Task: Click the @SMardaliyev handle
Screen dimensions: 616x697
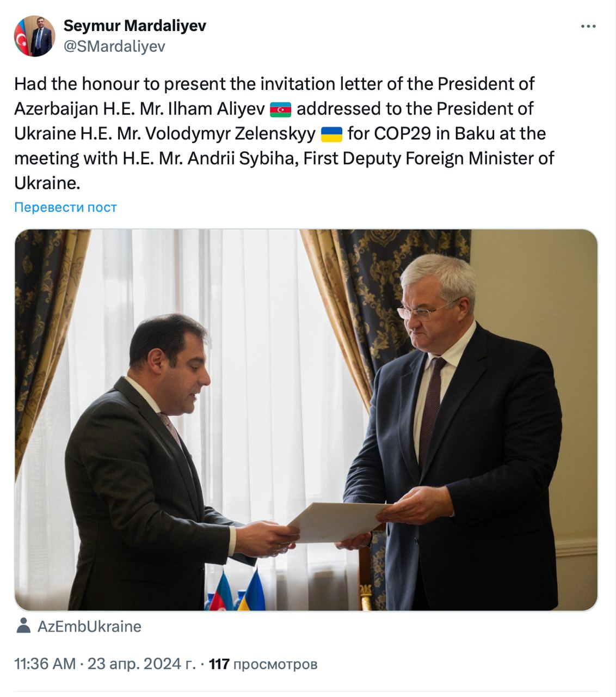Action: [114, 46]
